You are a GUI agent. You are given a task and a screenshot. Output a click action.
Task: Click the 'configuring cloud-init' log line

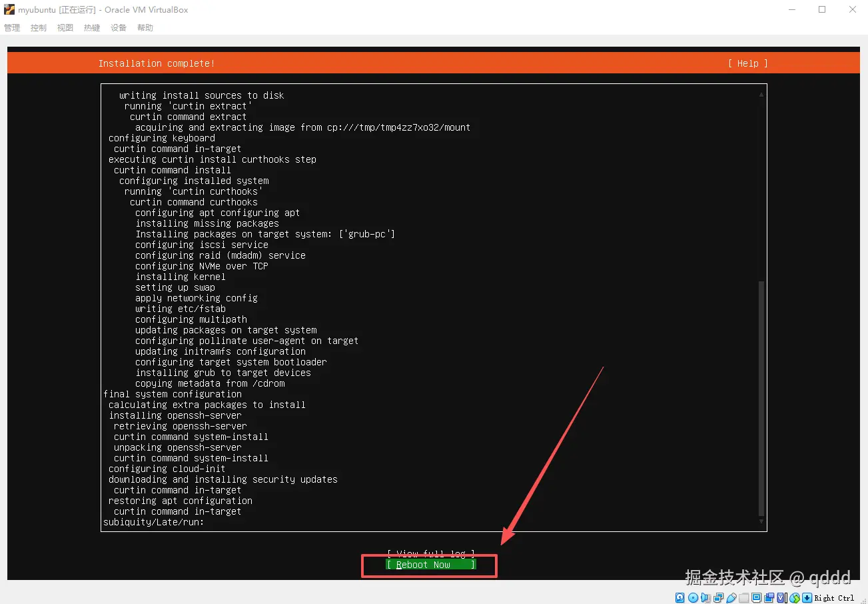click(167, 469)
